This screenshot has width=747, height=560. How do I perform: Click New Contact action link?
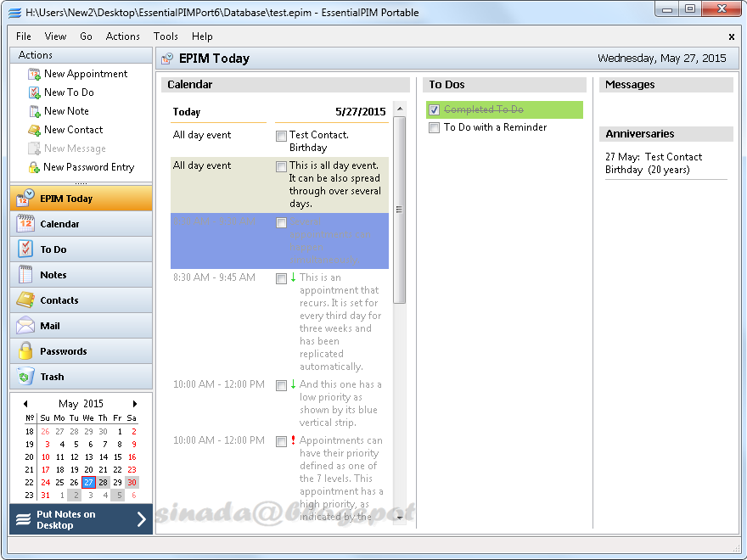(x=73, y=130)
